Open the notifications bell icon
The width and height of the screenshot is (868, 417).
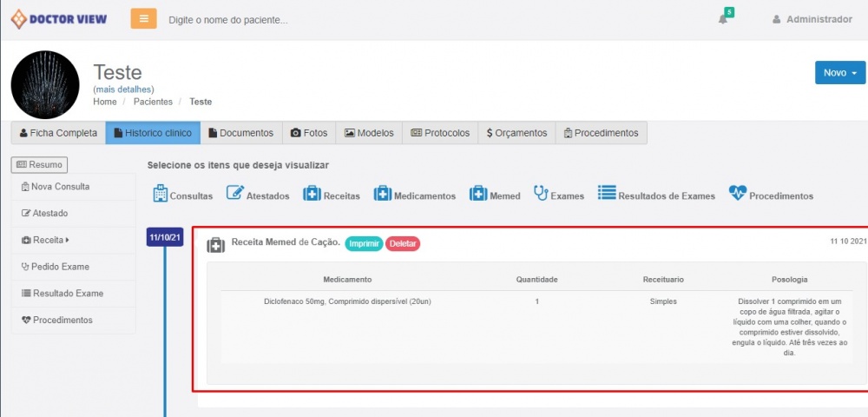tap(723, 19)
